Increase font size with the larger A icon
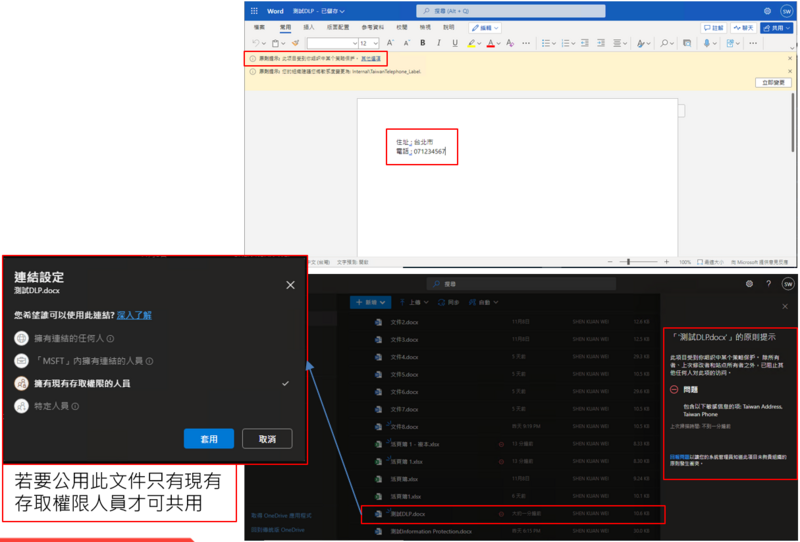This screenshot has height=542, width=800. click(x=390, y=43)
